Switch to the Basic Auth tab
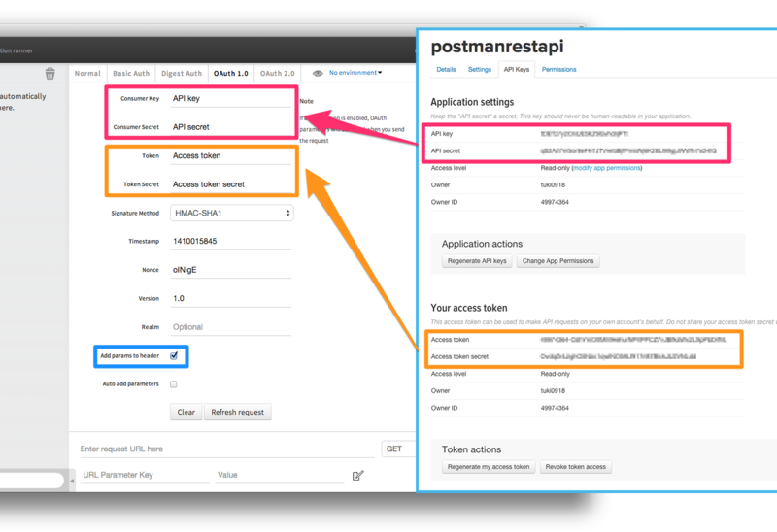777x532 pixels. tap(131, 74)
